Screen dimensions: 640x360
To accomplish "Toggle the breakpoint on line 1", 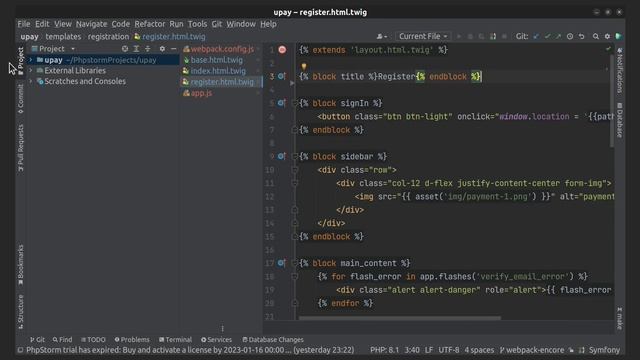I will (x=282, y=49).
